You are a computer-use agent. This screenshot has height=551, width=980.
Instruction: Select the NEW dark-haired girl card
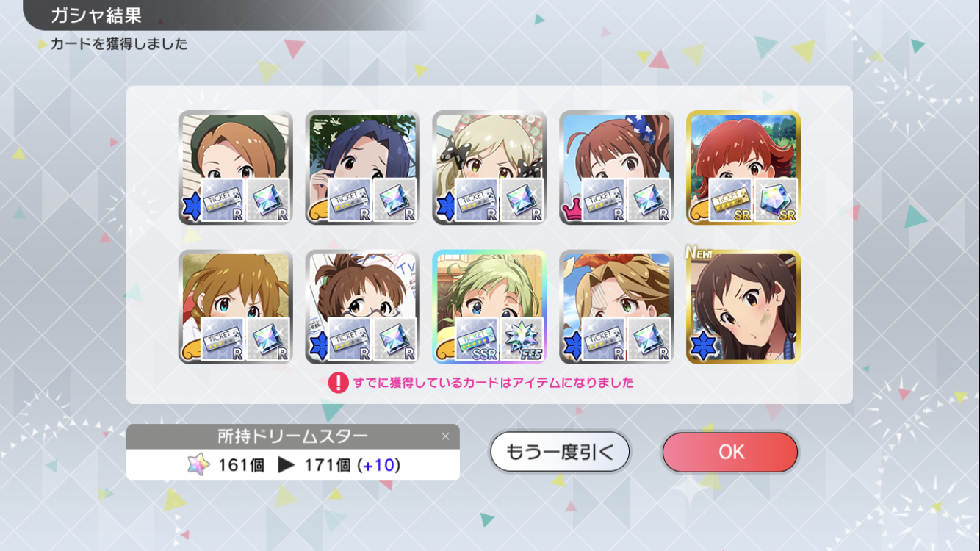pos(743,307)
